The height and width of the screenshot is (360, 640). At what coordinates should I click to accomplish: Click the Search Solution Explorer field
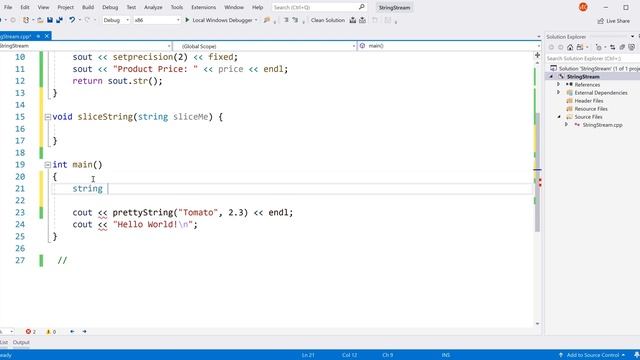pyautogui.click(x=593, y=58)
